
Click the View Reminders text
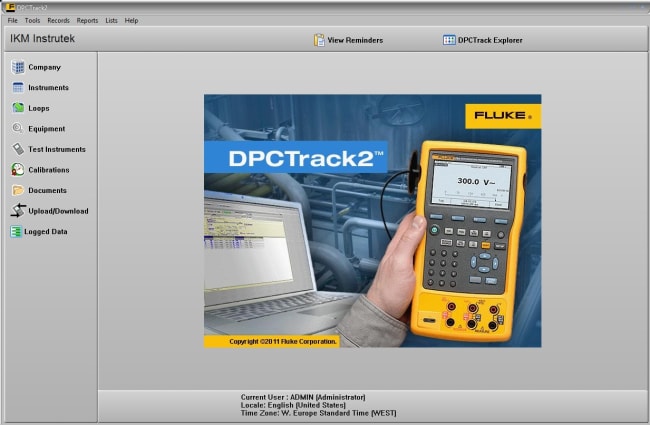(355, 40)
